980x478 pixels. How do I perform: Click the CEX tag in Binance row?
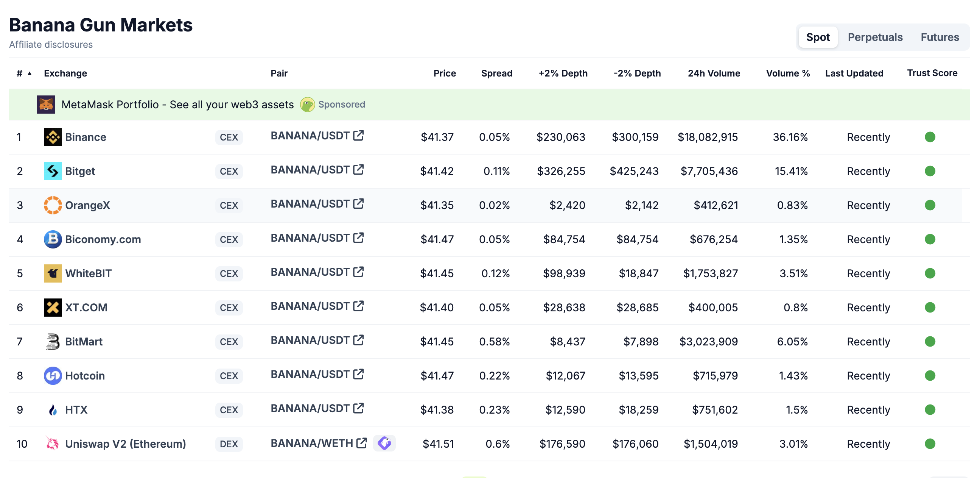tap(229, 137)
